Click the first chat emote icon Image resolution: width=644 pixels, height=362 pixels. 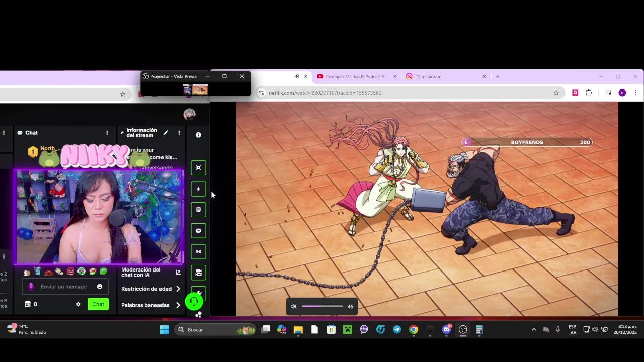[x=27, y=272]
